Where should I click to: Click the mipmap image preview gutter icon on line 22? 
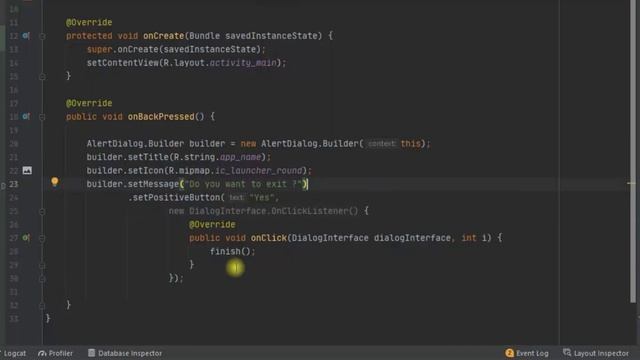[27, 171]
